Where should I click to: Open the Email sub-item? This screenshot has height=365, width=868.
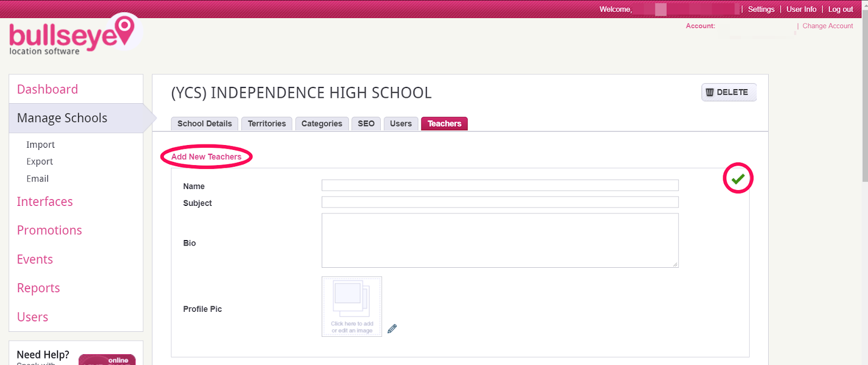tap(37, 179)
